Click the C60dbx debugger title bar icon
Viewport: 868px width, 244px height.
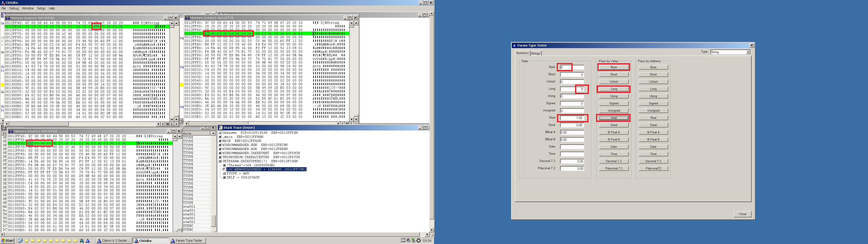[3, 3]
